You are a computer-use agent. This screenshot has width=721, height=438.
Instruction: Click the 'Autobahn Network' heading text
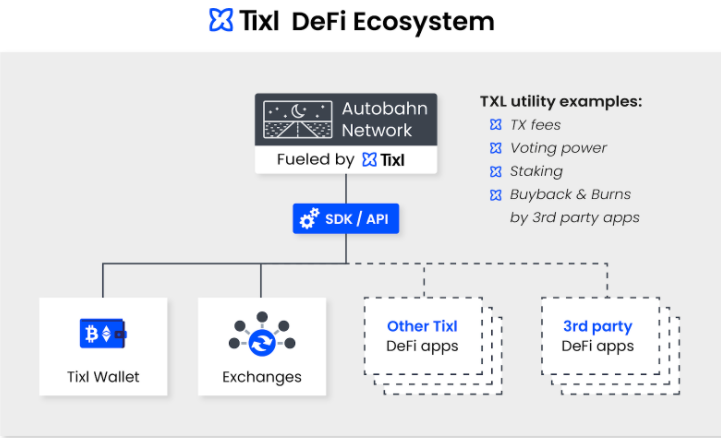pyautogui.click(x=384, y=119)
